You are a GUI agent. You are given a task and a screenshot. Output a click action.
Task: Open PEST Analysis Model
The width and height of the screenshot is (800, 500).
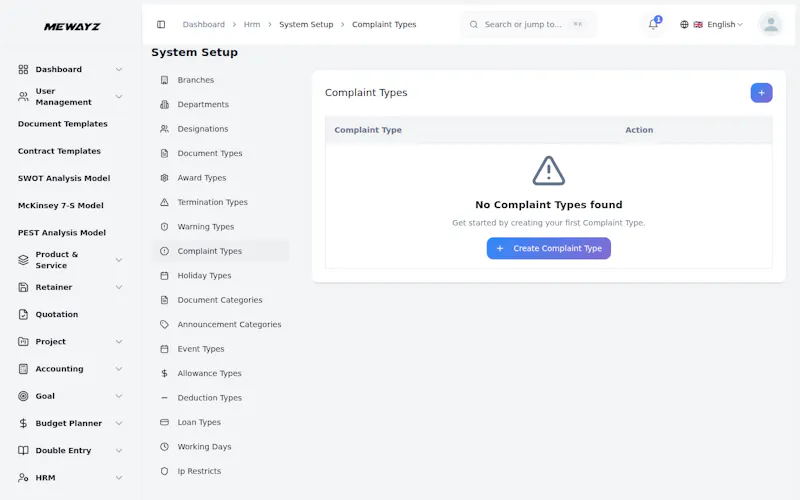tap(62, 233)
